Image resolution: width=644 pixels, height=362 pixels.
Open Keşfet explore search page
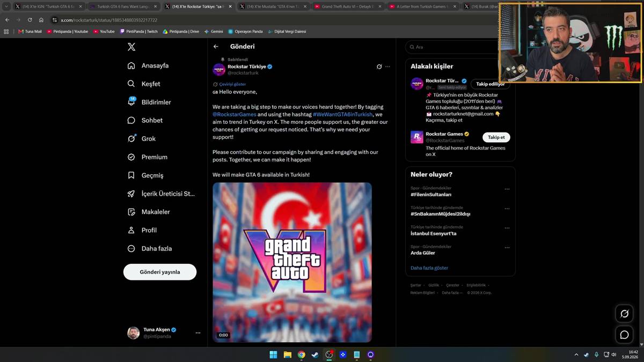tap(144, 84)
